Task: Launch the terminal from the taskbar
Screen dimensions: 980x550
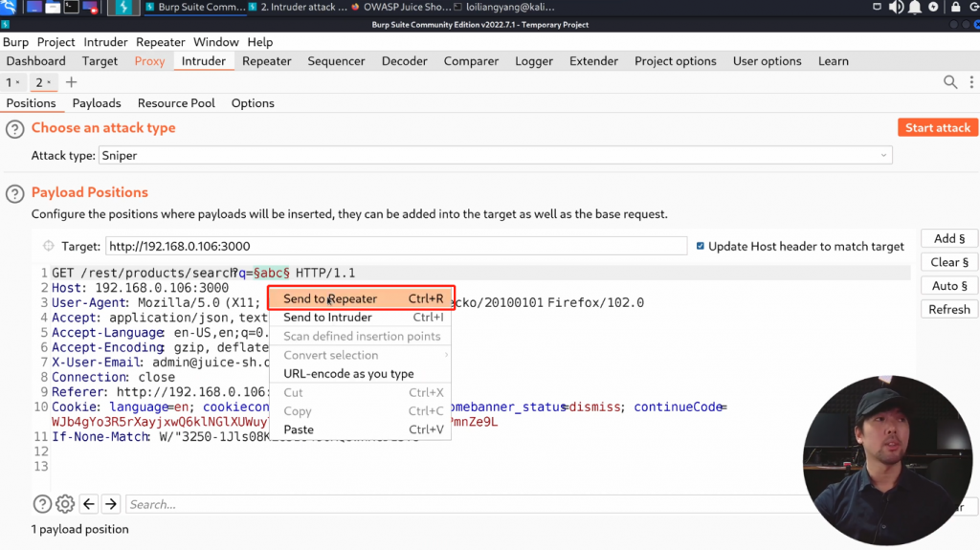Action: [x=71, y=7]
